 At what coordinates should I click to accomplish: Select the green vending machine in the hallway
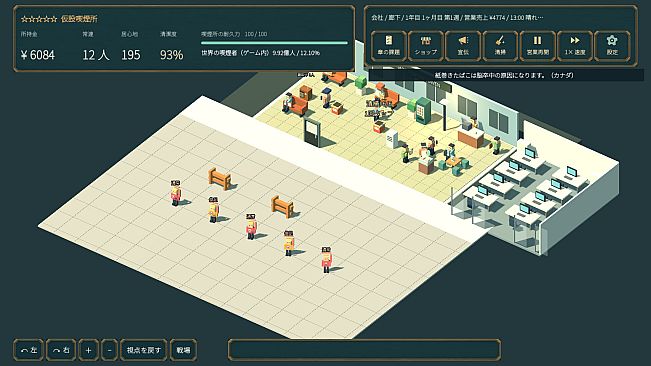[x=423, y=110]
